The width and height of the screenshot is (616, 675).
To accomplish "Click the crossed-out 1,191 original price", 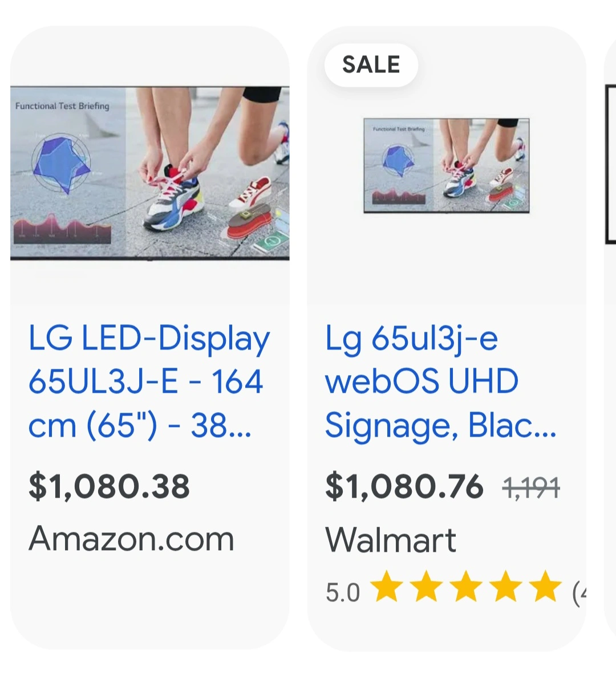I will point(531,487).
